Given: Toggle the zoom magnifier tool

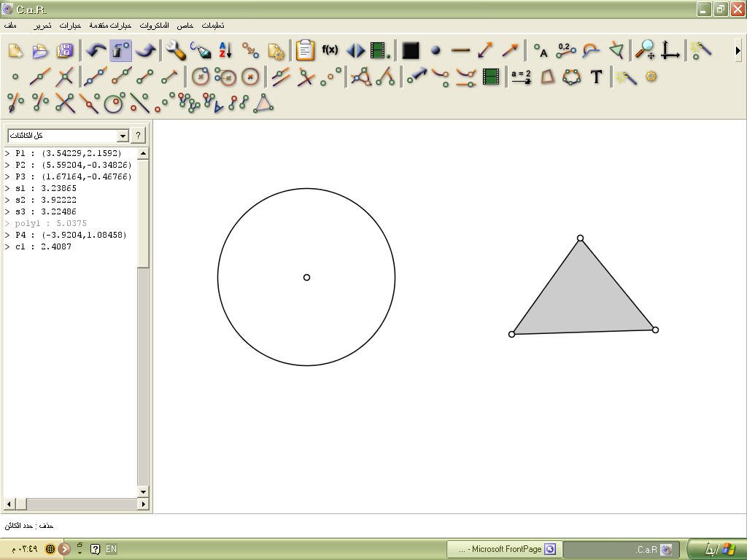Looking at the screenshot, I should [x=645, y=50].
